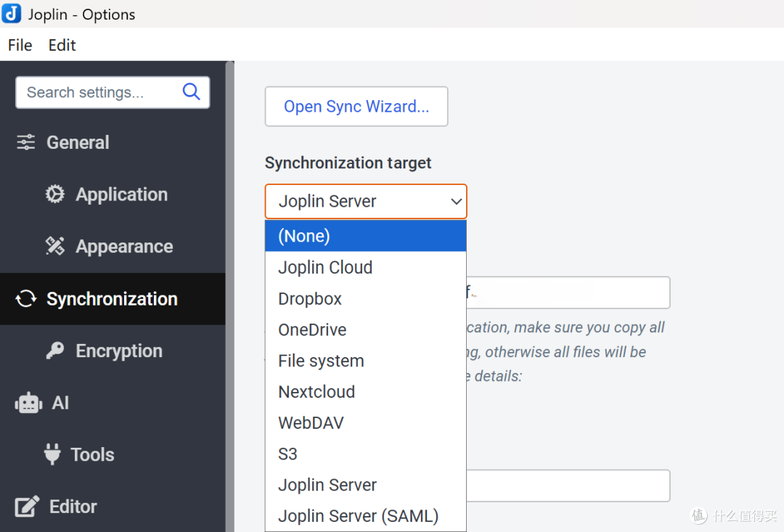784x532 pixels.
Task: Click the General sliders icon
Action: [x=26, y=142]
